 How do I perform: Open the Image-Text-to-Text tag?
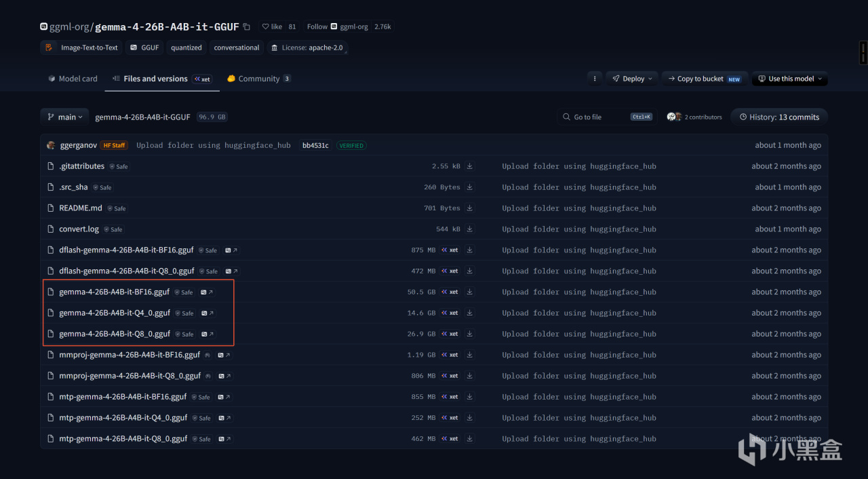(81, 47)
